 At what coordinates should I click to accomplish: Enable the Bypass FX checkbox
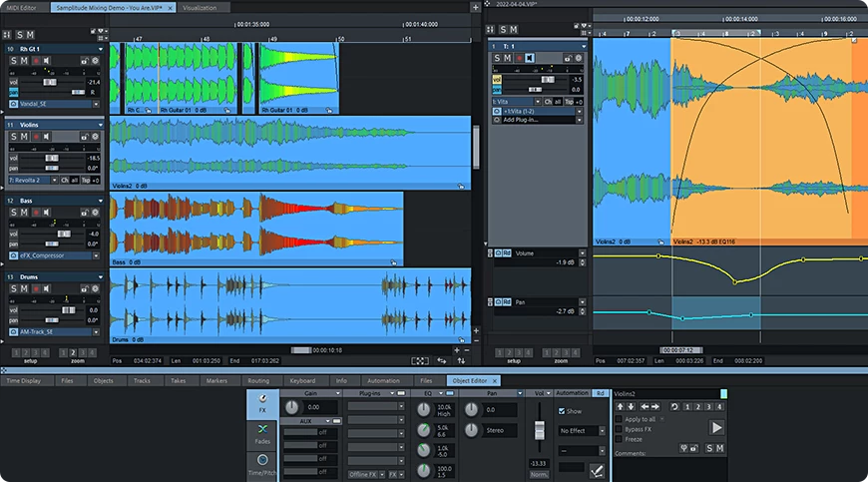[619, 428]
